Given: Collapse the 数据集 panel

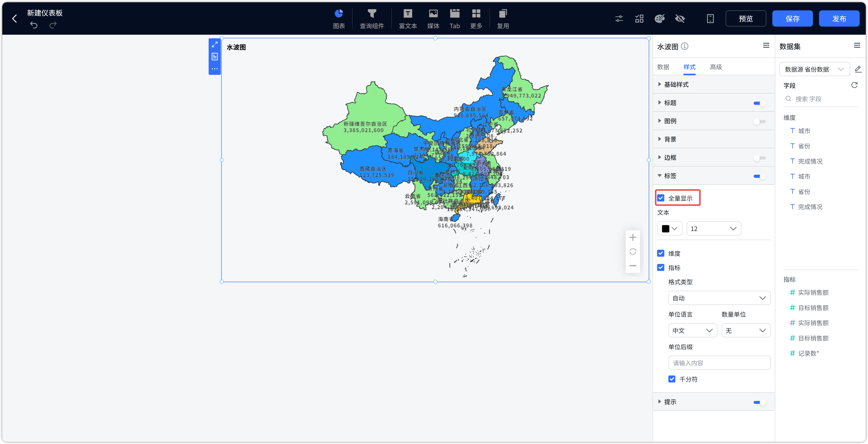Looking at the screenshot, I should pos(857,46).
